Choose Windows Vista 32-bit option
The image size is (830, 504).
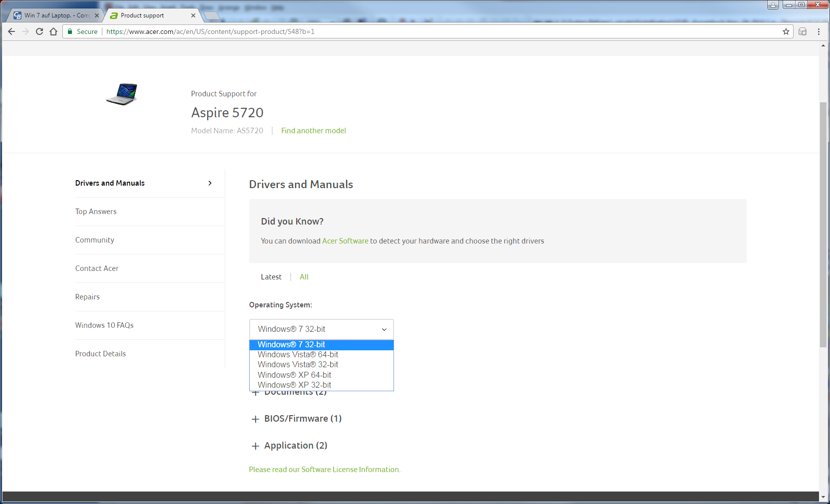tap(322, 365)
